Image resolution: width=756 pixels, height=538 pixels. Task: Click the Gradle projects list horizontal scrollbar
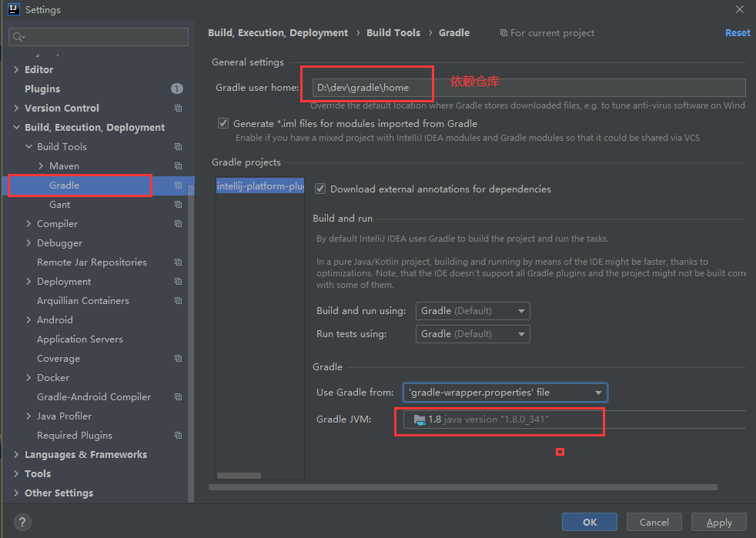coord(239,476)
